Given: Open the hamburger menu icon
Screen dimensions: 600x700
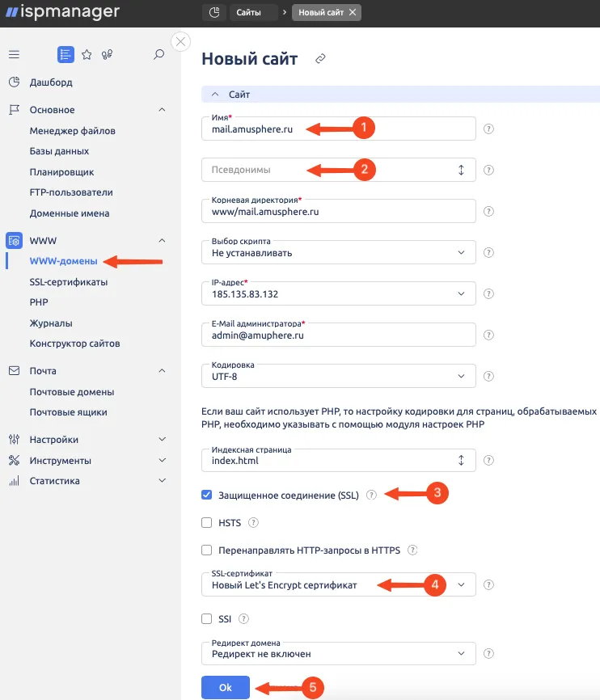Looking at the screenshot, I should coord(15,54).
